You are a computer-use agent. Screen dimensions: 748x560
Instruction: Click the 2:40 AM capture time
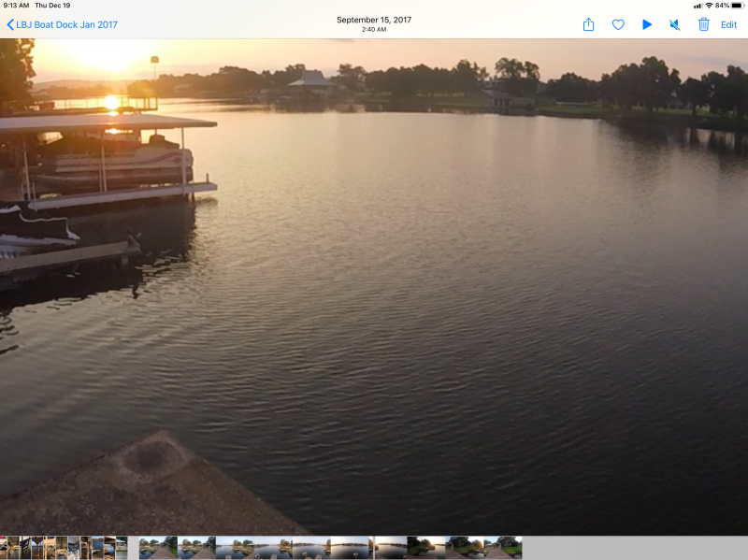point(374,30)
